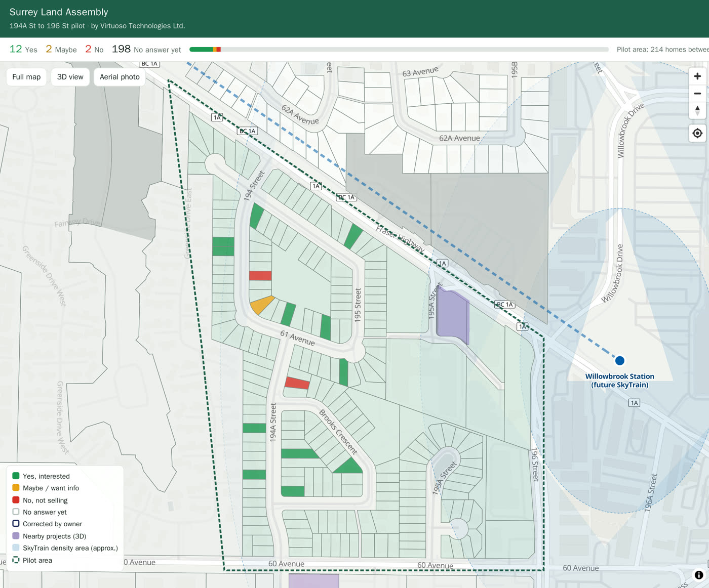Click the Fraser Highway road label
The height and width of the screenshot is (588, 709).
pos(400,239)
